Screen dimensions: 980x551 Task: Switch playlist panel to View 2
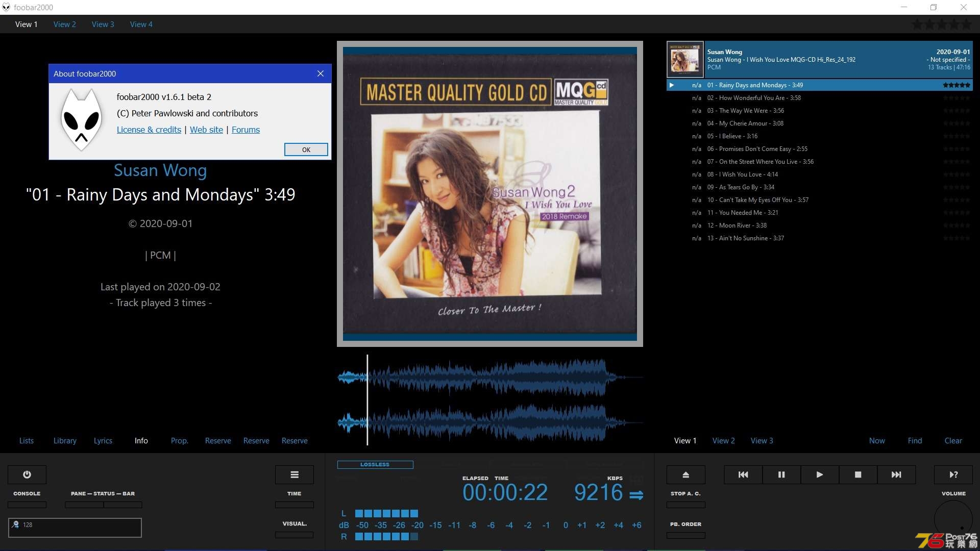coord(724,440)
